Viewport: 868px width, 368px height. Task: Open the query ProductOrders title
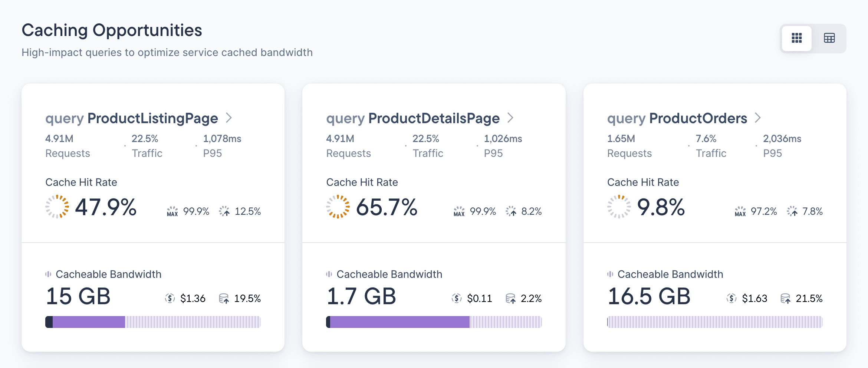677,118
